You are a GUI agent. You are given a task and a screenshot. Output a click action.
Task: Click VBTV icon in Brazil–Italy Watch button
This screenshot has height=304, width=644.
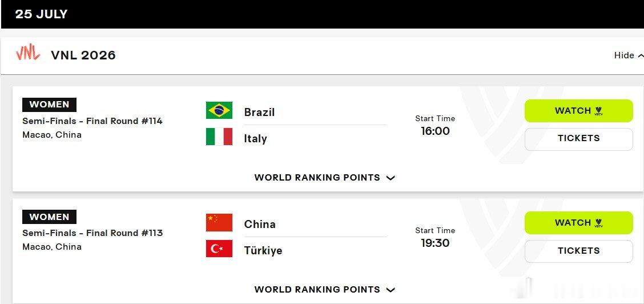pos(598,110)
